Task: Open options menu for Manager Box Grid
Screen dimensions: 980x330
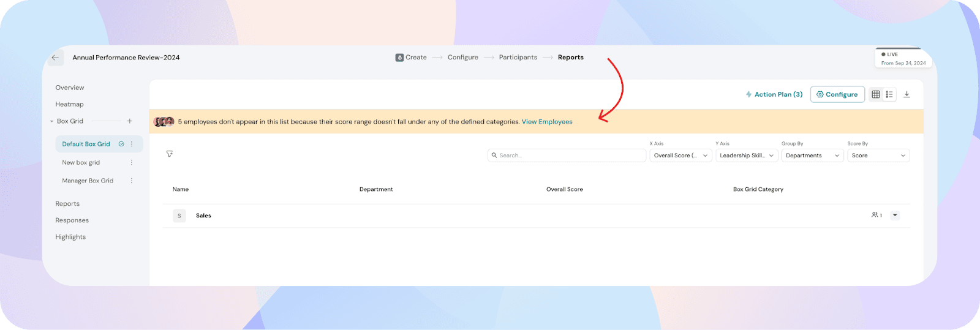Action: (x=132, y=181)
